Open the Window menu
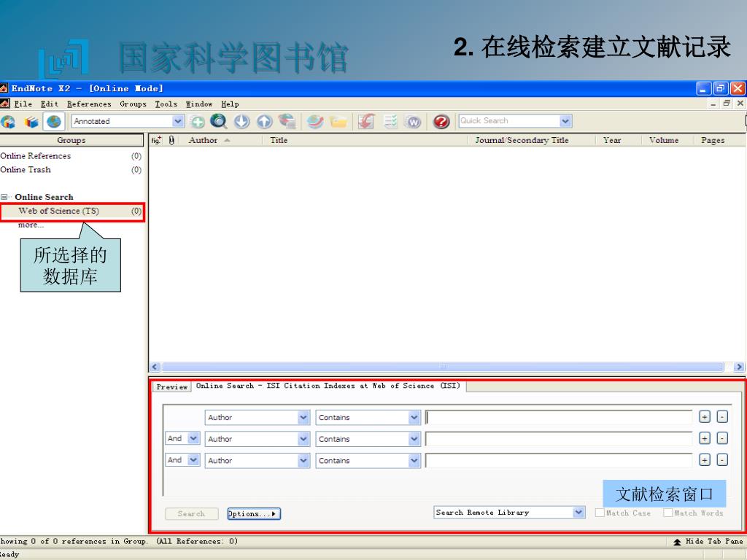Viewport: 747px width, 560px height. tap(199, 104)
